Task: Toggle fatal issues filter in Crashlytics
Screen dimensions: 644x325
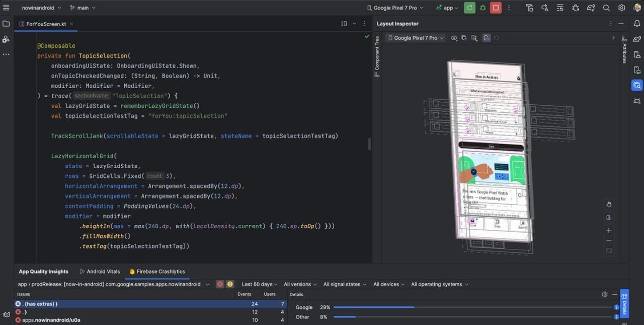Action: 220,284
